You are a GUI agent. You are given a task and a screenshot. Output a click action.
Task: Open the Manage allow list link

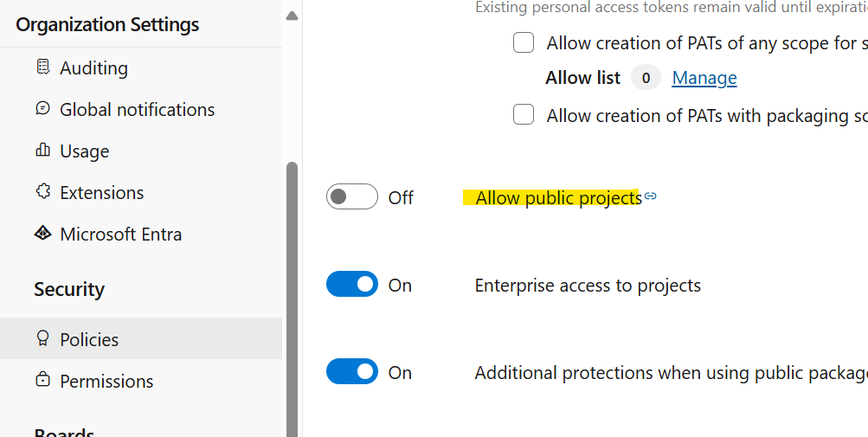704,78
